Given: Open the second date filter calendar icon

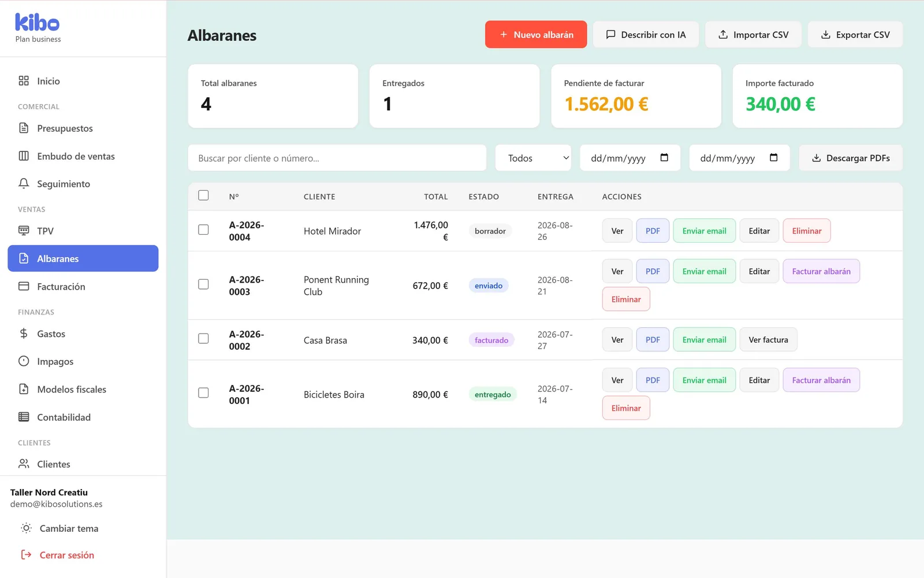Looking at the screenshot, I should [x=774, y=157].
